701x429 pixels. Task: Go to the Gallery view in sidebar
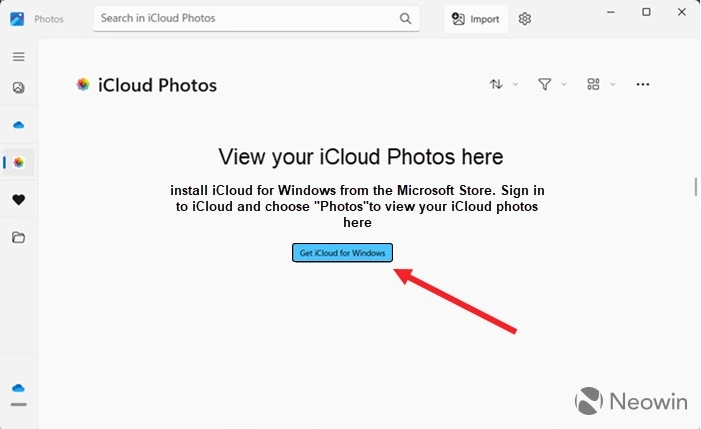(18, 88)
